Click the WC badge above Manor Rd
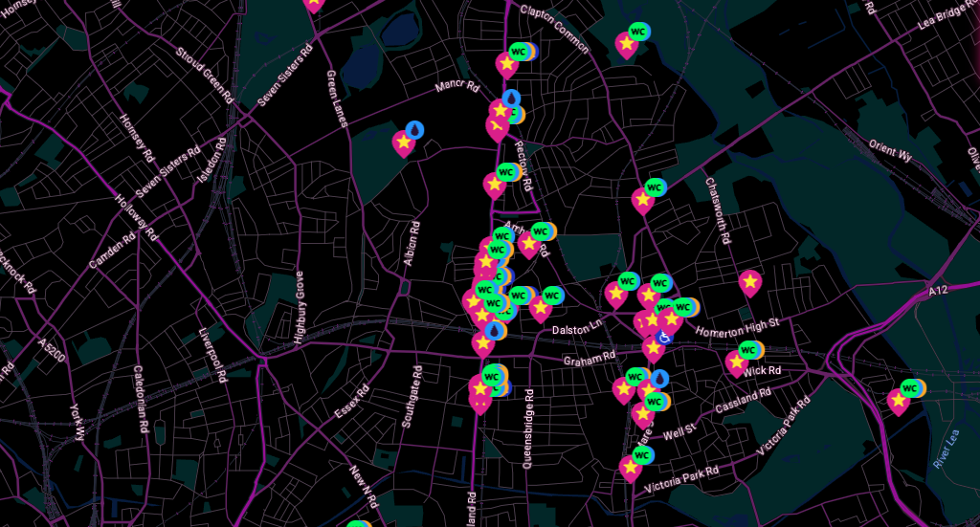980x527 pixels. pyautogui.click(x=519, y=52)
